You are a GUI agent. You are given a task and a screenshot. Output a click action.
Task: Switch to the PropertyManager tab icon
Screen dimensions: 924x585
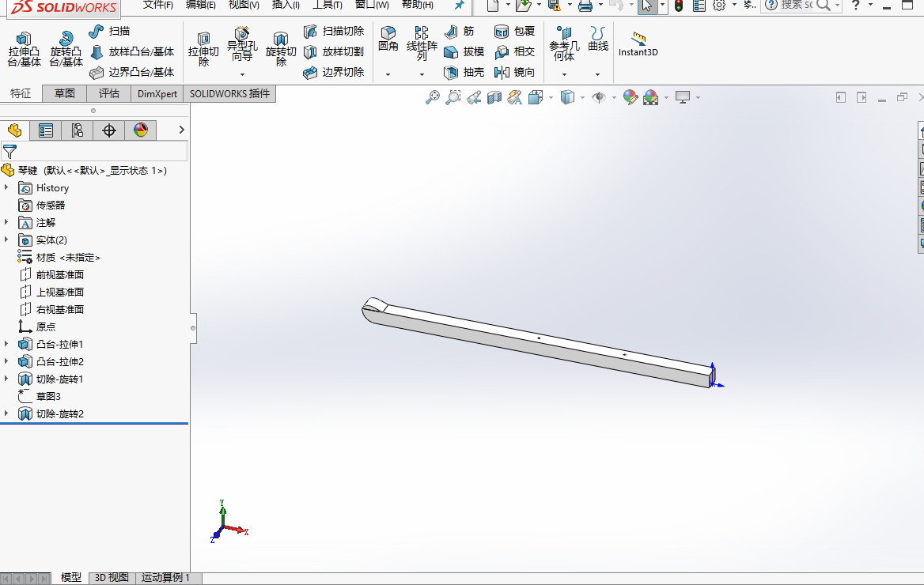pyautogui.click(x=45, y=130)
